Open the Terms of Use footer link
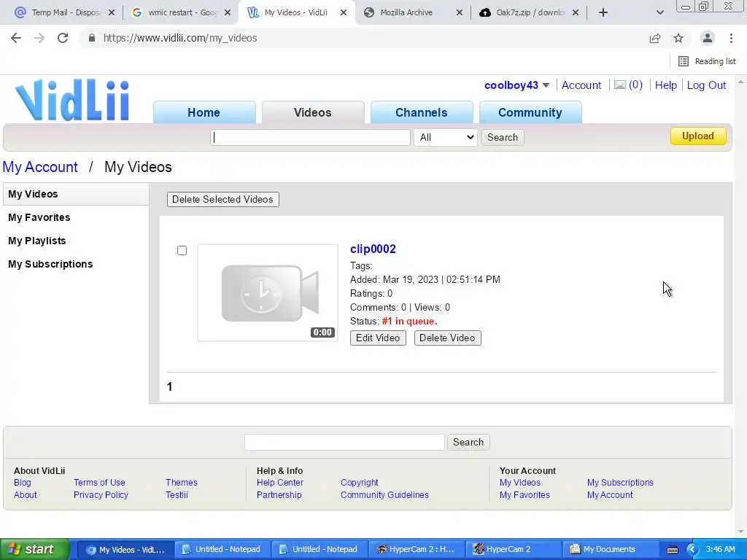Screen dimensions: 747x560 point(99,483)
